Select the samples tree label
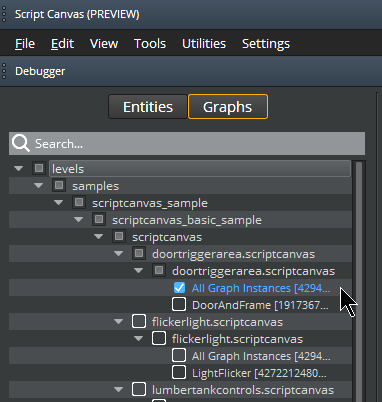This screenshot has height=402, width=382. (x=95, y=186)
